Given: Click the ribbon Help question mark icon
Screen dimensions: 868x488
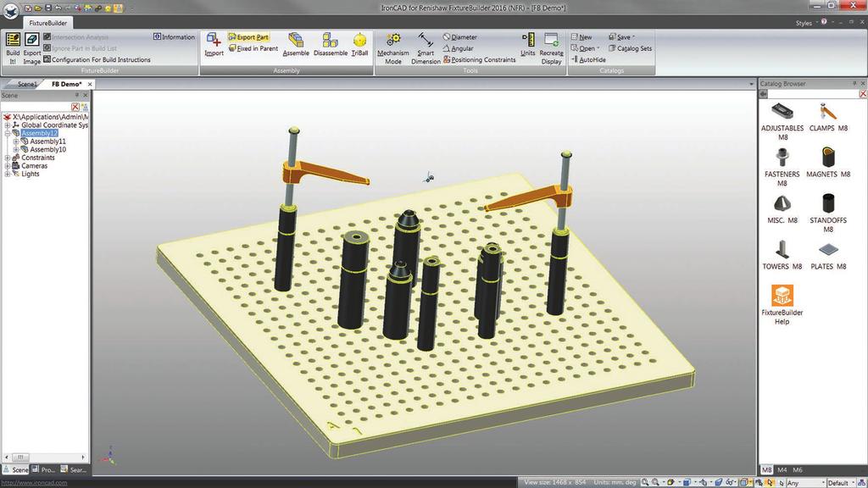Looking at the screenshot, I should (824, 22).
